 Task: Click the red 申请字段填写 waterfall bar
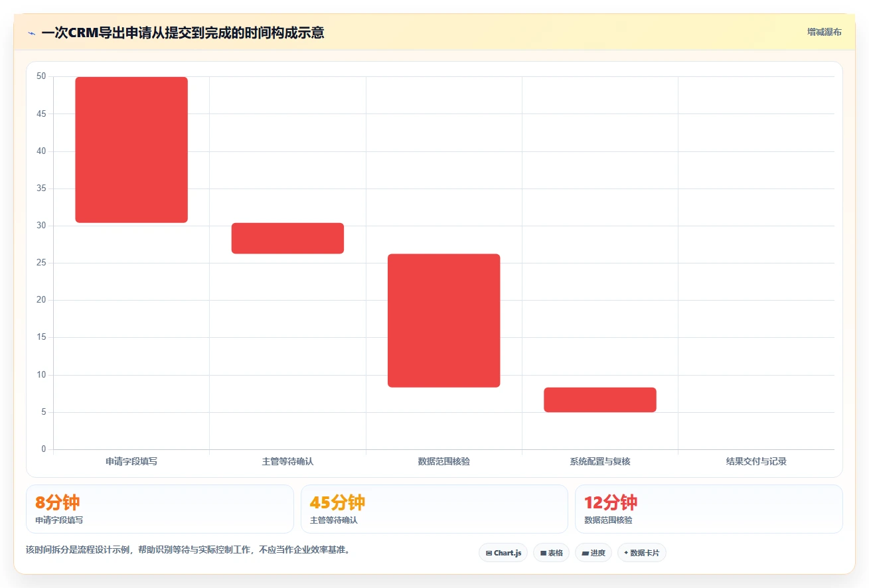click(x=131, y=150)
